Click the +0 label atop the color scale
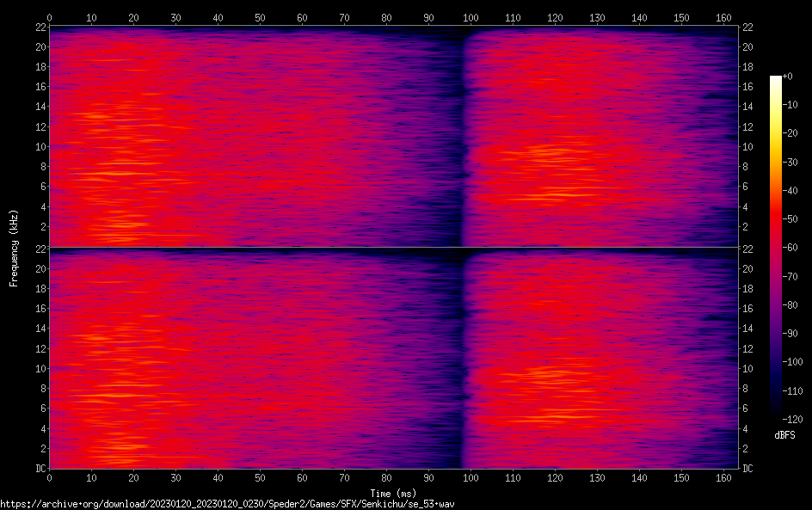 pos(788,77)
